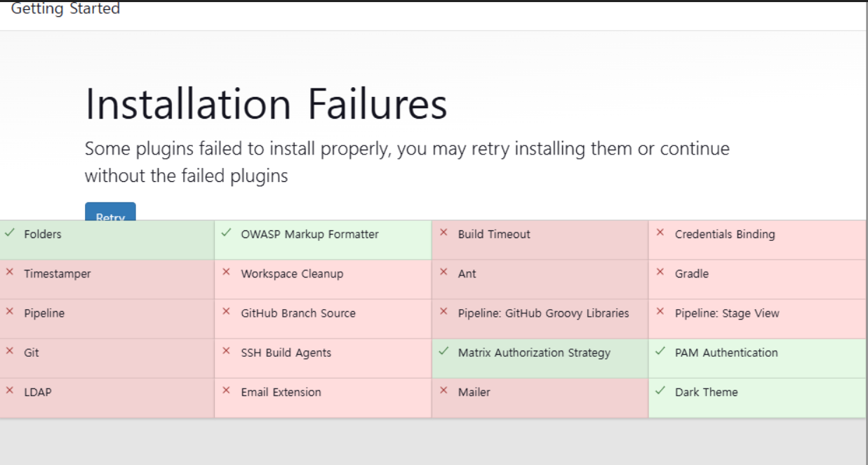
Task: Click the red X next to Build Timeout
Action: click(x=443, y=232)
